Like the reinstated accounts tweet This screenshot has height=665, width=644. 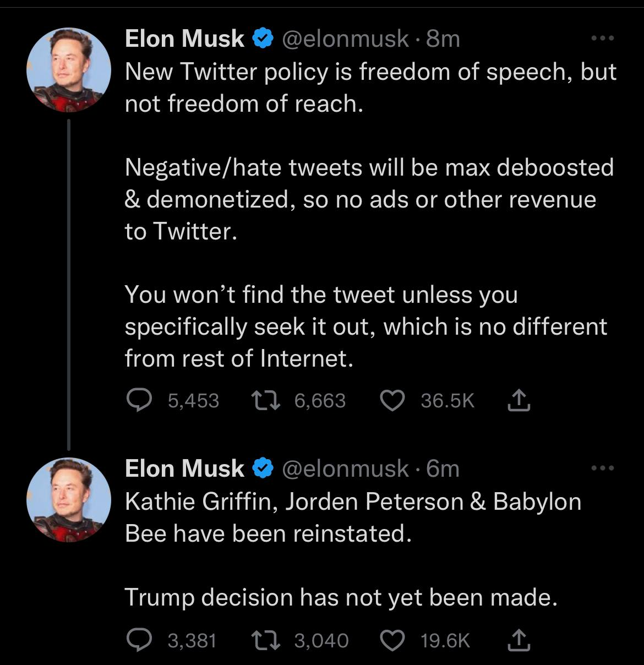click(x=392, y=640)
